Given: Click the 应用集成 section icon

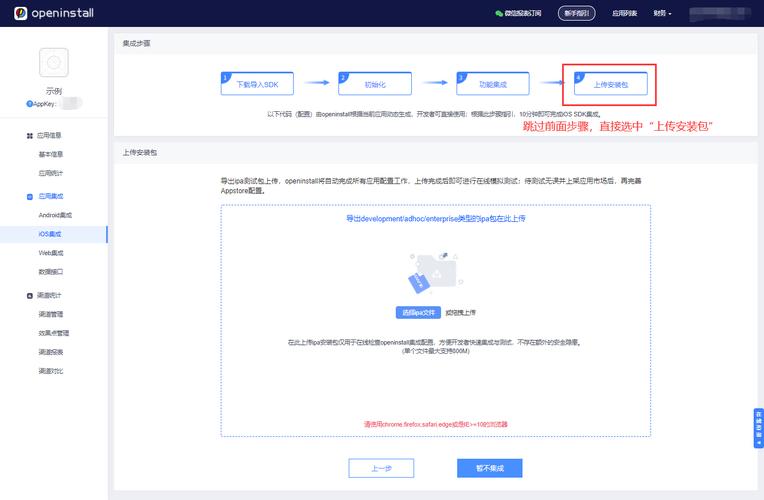Looking at the screenshot, I should click(29, 196).
